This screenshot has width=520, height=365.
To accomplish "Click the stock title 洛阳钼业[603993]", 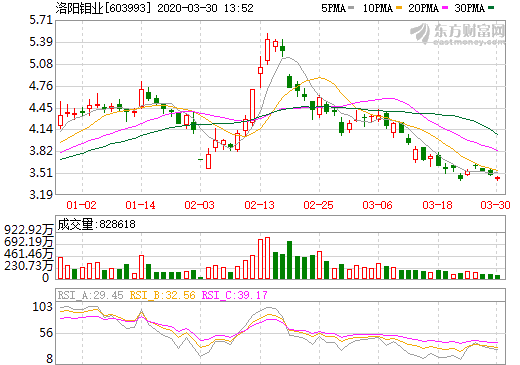I will [x=104, y=8].
